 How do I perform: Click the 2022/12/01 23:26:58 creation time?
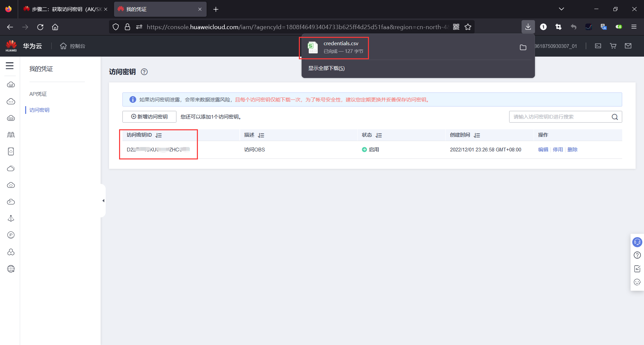[486, 150]
